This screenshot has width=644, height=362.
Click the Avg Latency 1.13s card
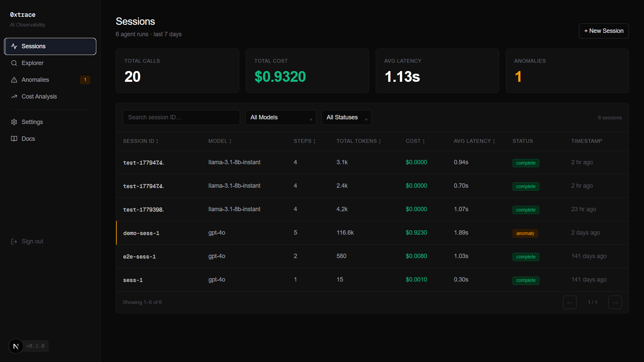click(437, 71)
